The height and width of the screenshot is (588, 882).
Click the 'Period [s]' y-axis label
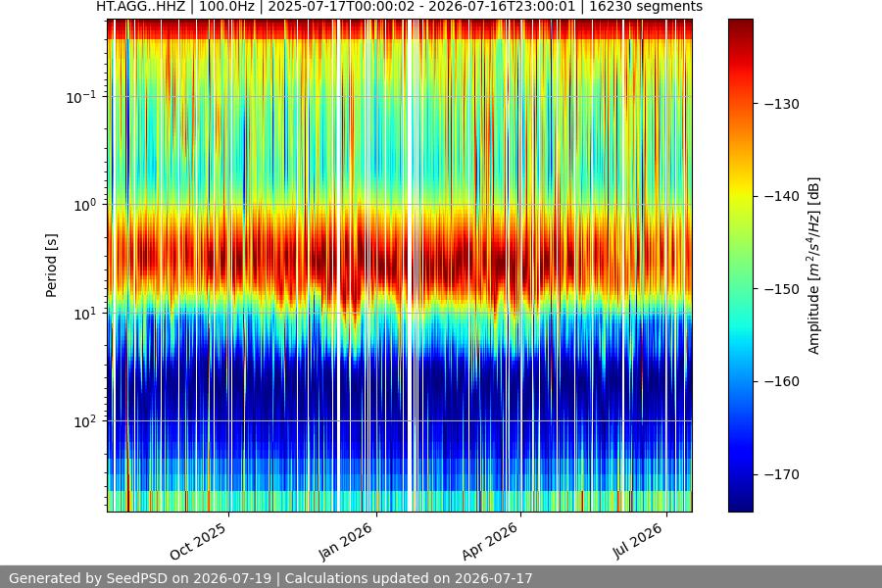pos(51,266)
